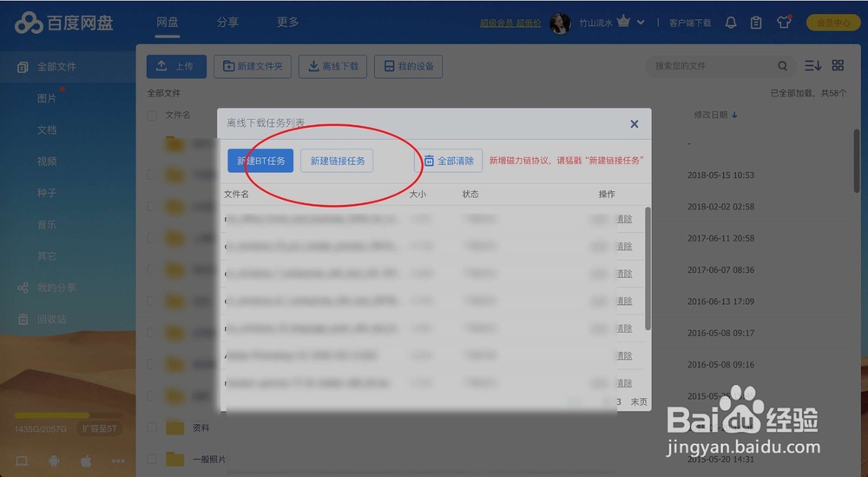Open the sort order icon
Screen dimensions: 868x477
click(x=812, y=65)
